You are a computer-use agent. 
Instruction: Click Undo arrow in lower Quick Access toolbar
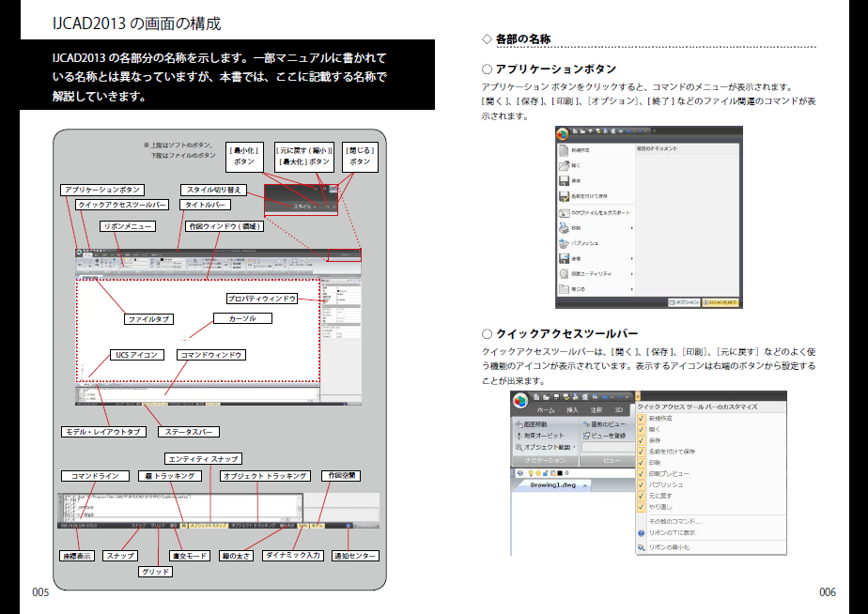click(605, 396)
